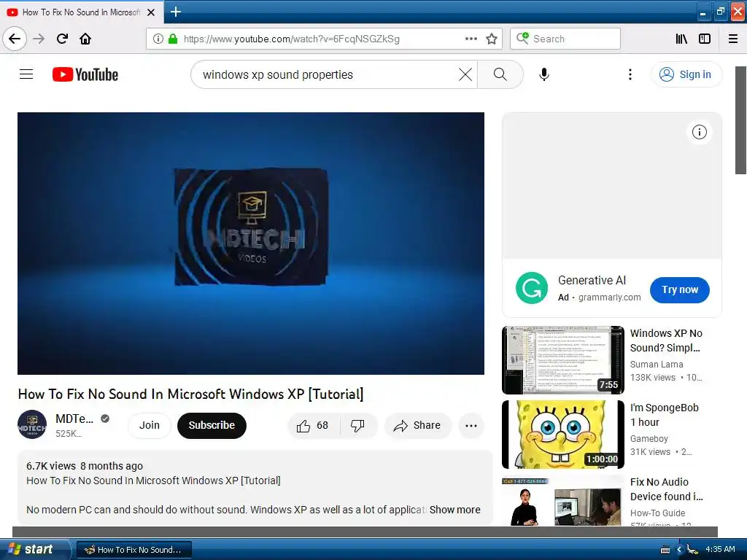Click the video title heading text
Viewport: 747px width, 560px height.
(190, 394)
